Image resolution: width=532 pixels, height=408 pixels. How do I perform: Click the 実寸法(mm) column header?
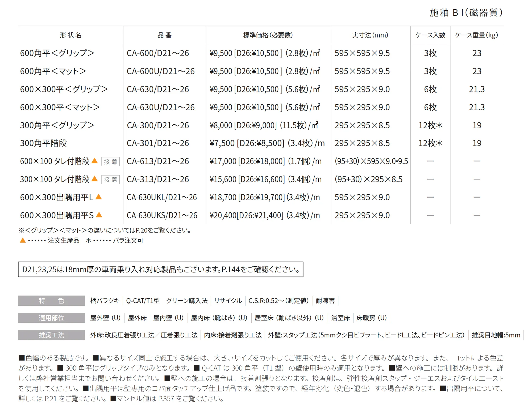coord(370,35)
